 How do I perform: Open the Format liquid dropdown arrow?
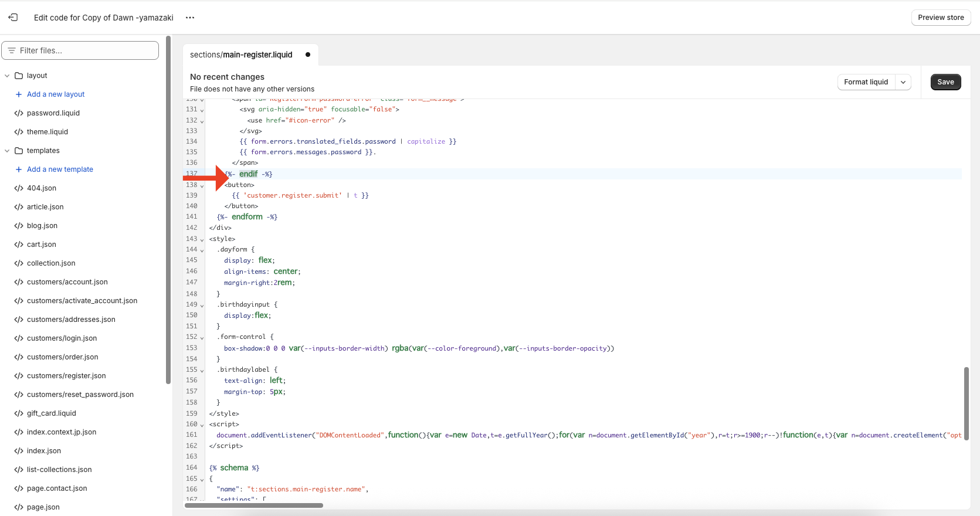(903, 82)
